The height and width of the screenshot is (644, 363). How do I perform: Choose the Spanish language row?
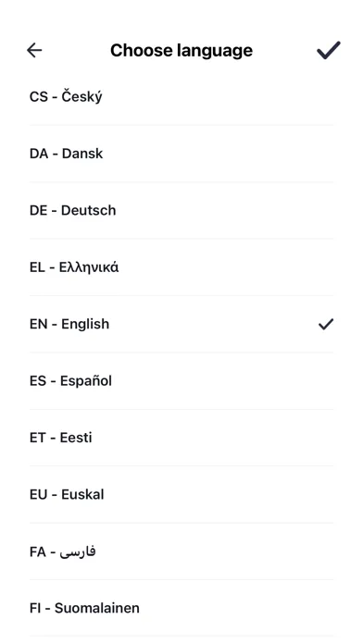click(181, 380)
